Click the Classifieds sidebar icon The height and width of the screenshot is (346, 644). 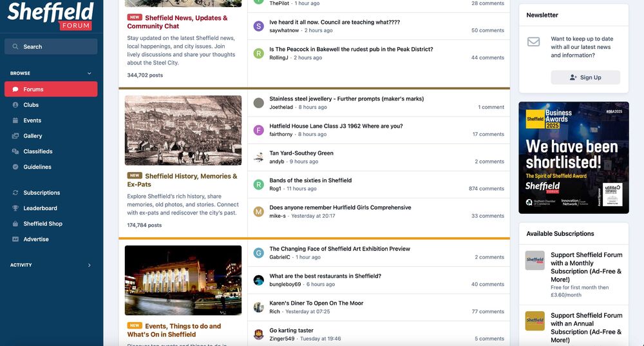(15, 151)
